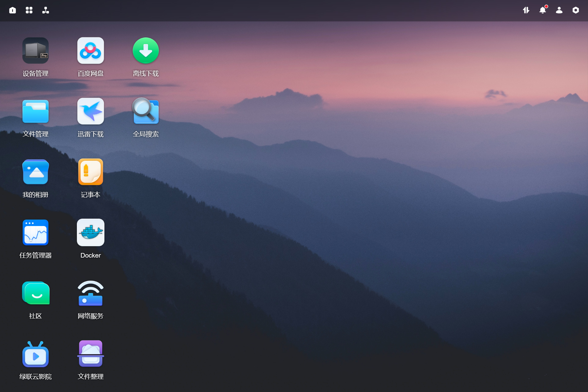Open notifications via the bell icon

(x=543, y=10)
